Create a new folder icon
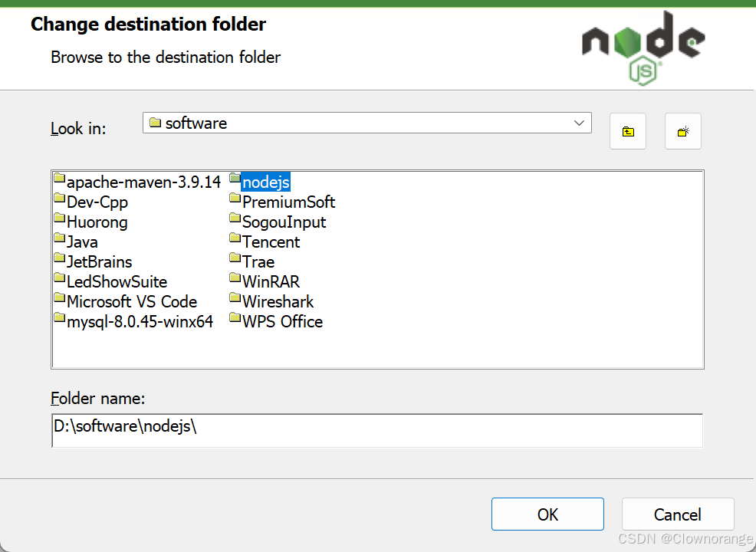Viewport: 756px width, 552px height. click(682, 131)
